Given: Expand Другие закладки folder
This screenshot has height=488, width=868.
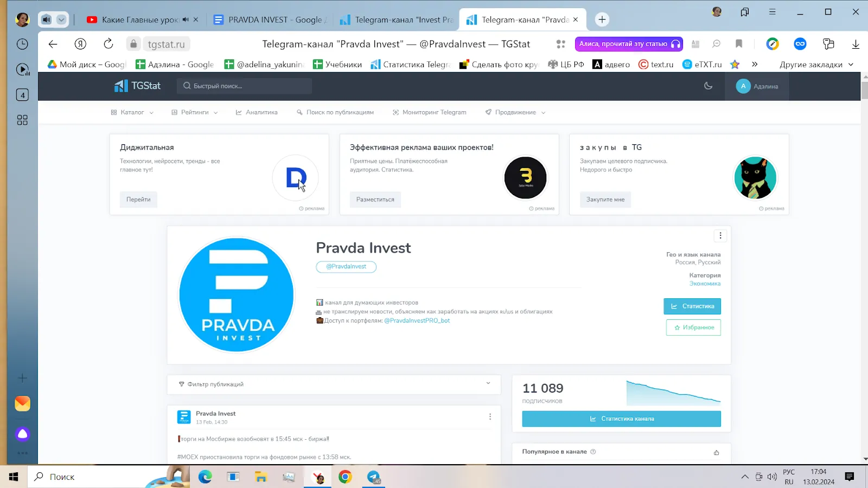Looking at the screenshot, I should point(816,65).
